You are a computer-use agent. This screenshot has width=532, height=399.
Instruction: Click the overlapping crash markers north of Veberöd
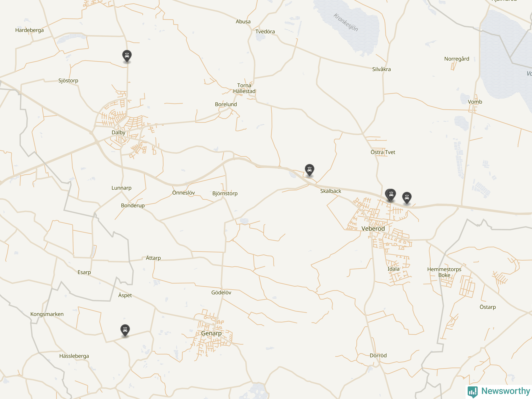click(x=390, y=195)
